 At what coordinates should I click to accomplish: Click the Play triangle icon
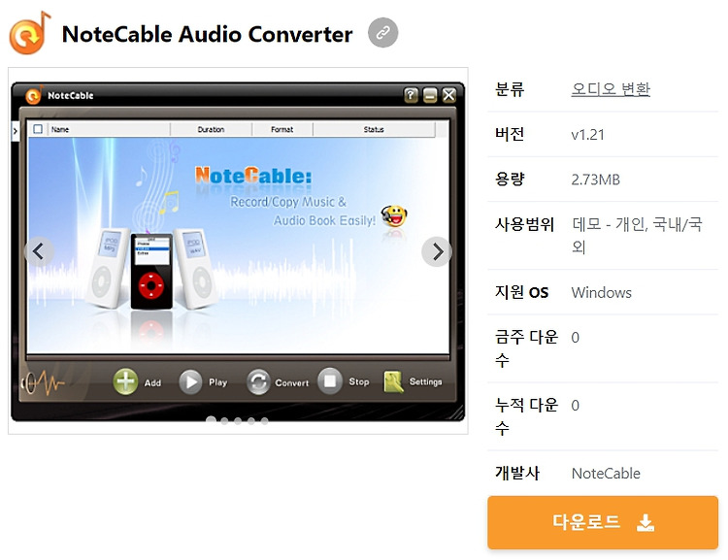pyautogui.click(x=190, y=381)
